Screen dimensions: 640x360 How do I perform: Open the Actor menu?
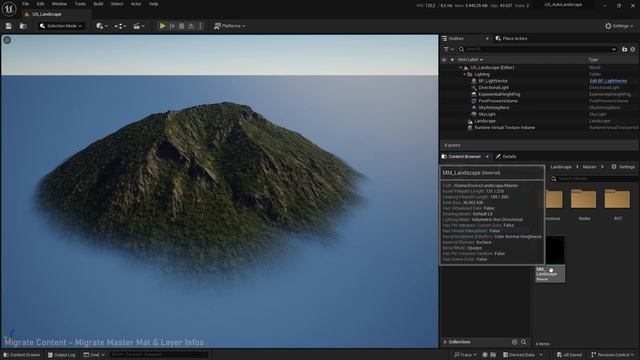tap(136, 4)
